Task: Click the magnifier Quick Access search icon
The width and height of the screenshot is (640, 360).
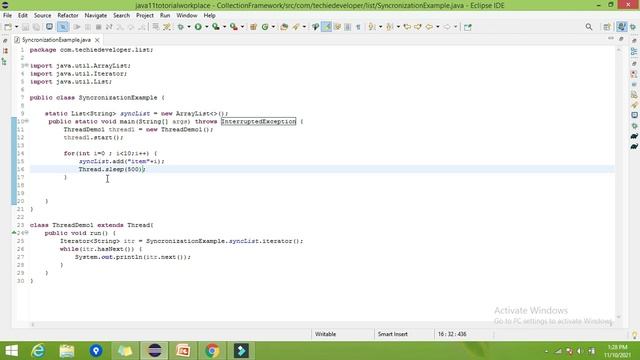Action: [589, 27]
